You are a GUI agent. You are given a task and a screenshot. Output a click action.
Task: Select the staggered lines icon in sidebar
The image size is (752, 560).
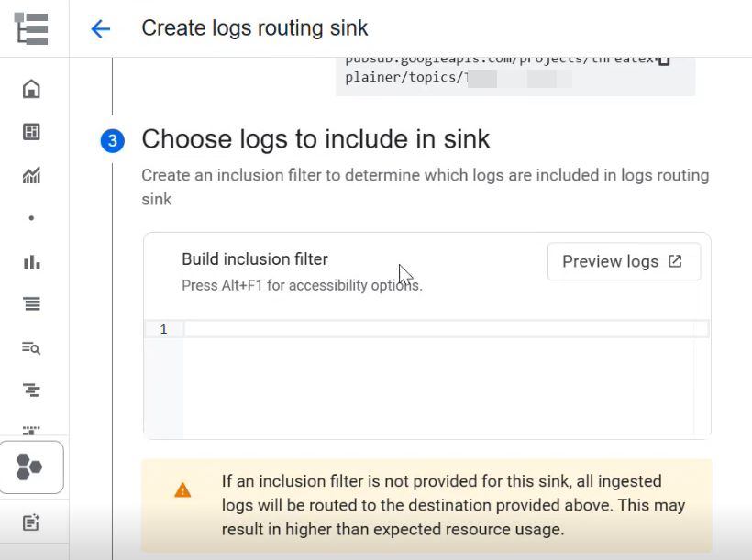pyautogui.click(x=31, y=390)
